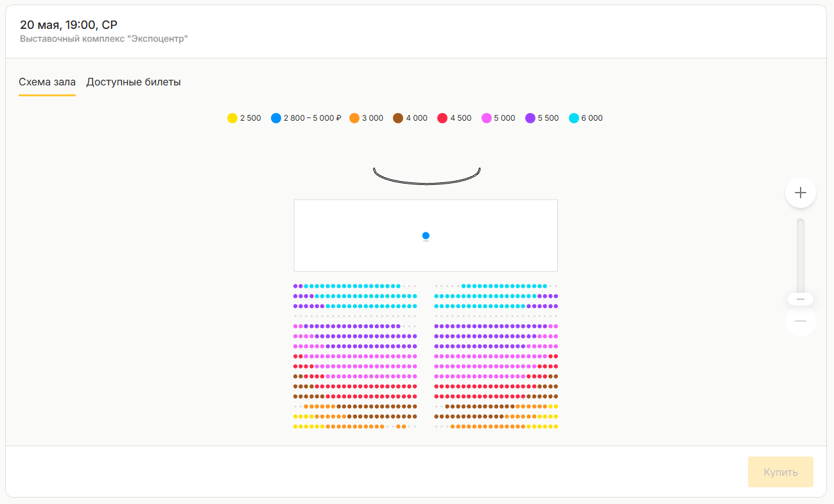Click the brown 4 000 legend dot
The width and height of the screenshot is (834, 504).
coord(398,118)
